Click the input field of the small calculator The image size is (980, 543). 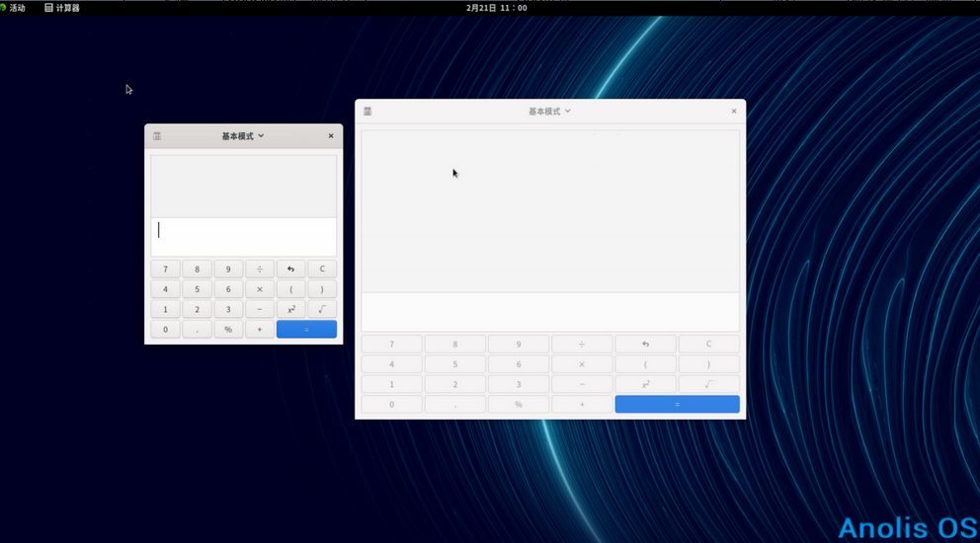(243, 237)
